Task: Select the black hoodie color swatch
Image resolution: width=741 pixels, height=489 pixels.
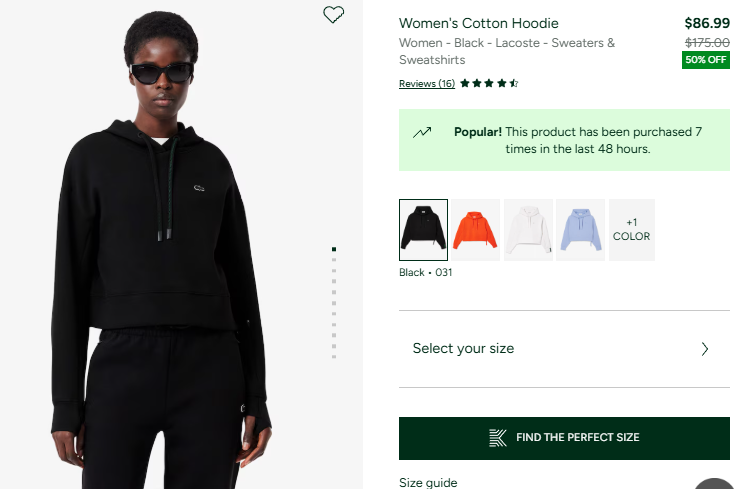Action: click(x=423, y=230)
